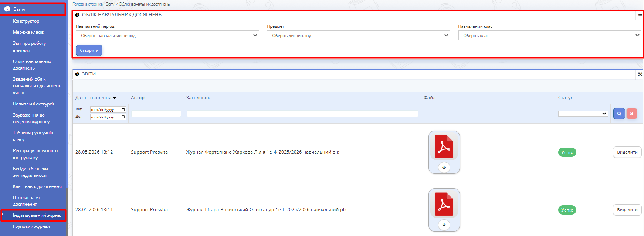
Task: Open Мережа класів menu item
Action: pyautogui.click(x=28, y=32)
